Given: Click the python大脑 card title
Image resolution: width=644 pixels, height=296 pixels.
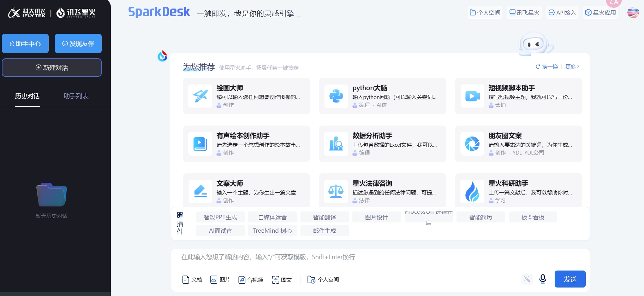Looking at the screenshot, I should pos(370,88).
